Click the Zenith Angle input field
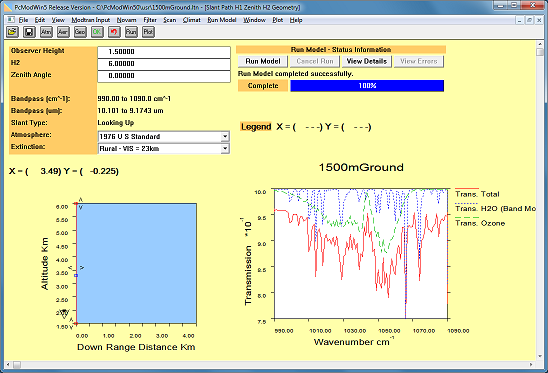 (164, 76)
